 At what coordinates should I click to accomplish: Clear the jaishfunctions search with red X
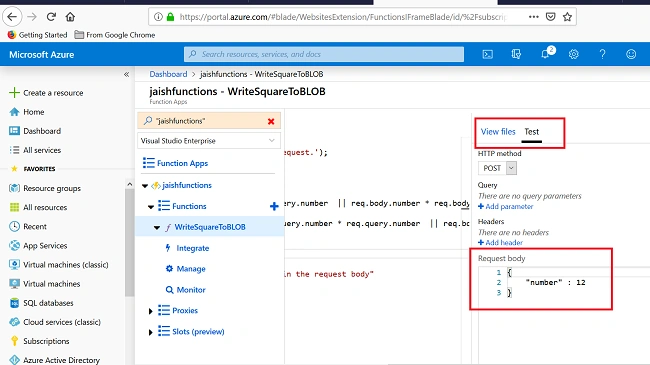[271, 121]
